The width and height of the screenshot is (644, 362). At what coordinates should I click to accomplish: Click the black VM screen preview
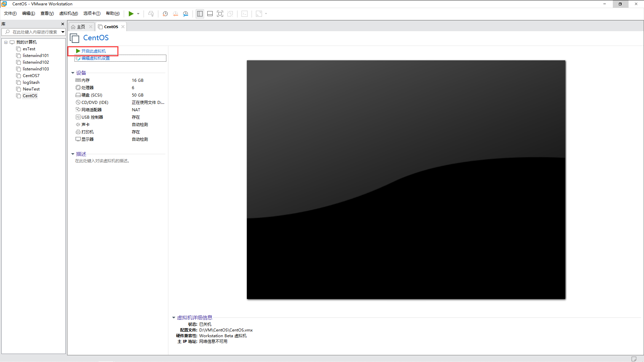point(406,180)
